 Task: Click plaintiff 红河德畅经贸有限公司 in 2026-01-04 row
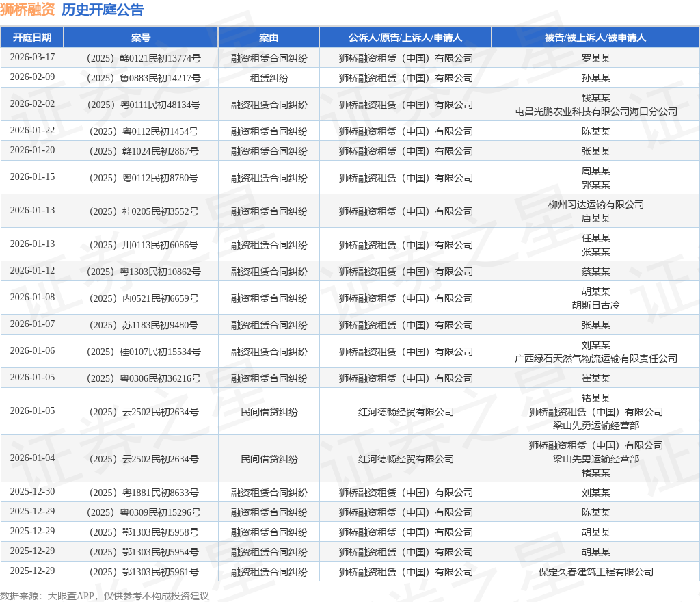click(x=405, y=460)
